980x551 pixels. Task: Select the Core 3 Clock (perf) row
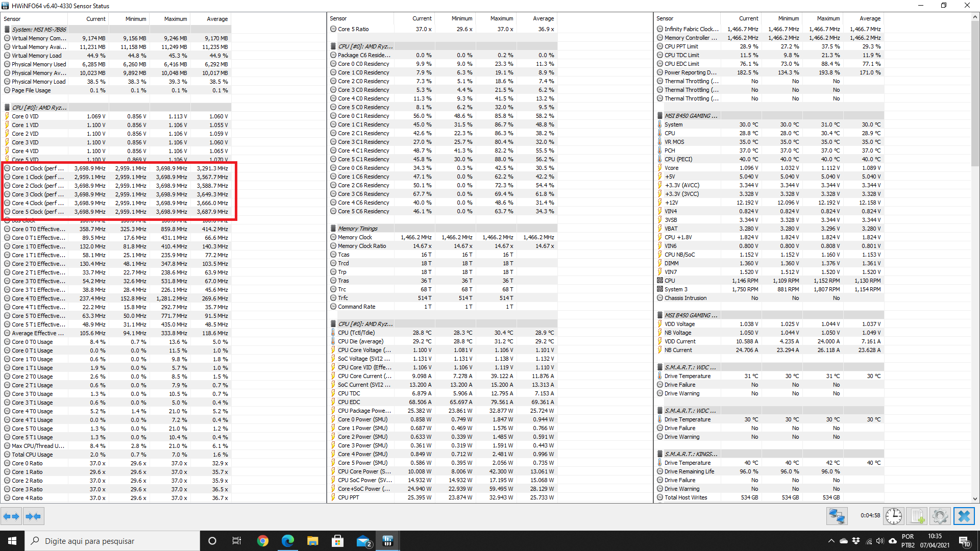tap(116, 194)
